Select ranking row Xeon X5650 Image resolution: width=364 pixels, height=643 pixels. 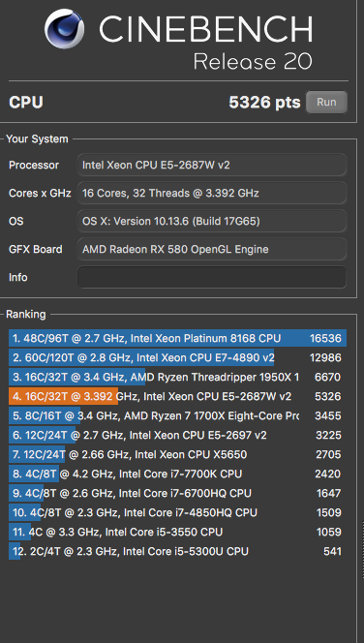(x=177, y=454)
